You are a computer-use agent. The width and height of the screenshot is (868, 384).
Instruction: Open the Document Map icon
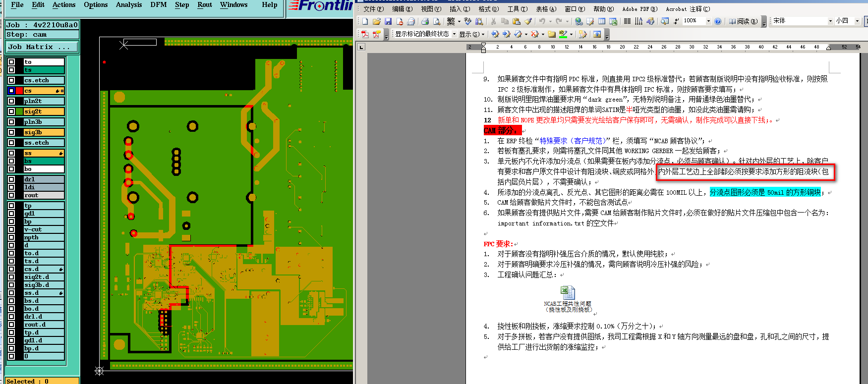(665, 21)
